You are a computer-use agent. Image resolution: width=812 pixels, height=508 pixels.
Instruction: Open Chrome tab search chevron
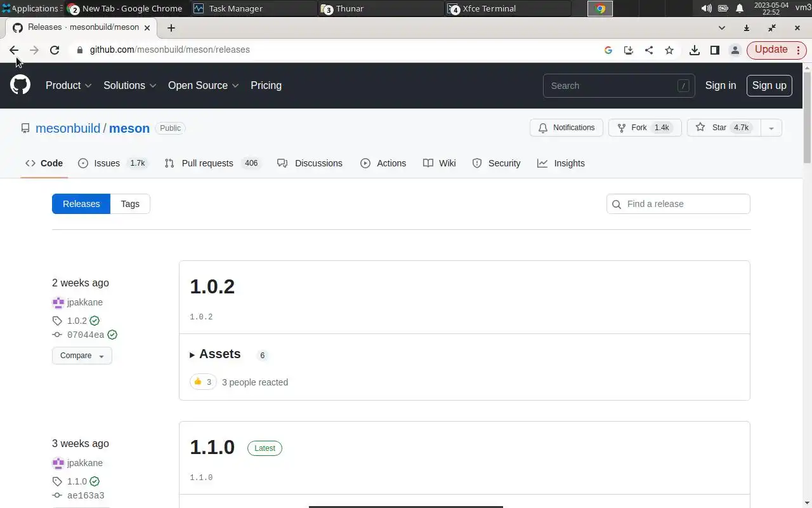(721, 28)
